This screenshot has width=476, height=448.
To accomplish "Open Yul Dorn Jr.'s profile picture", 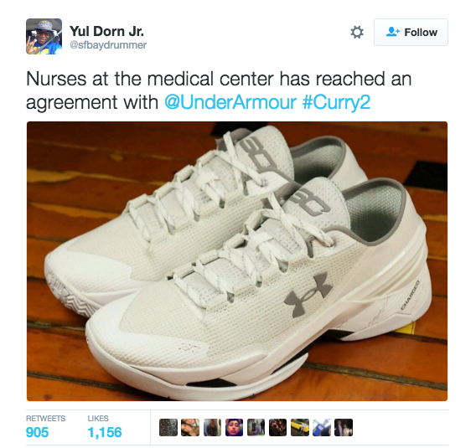I will (44, 36).
